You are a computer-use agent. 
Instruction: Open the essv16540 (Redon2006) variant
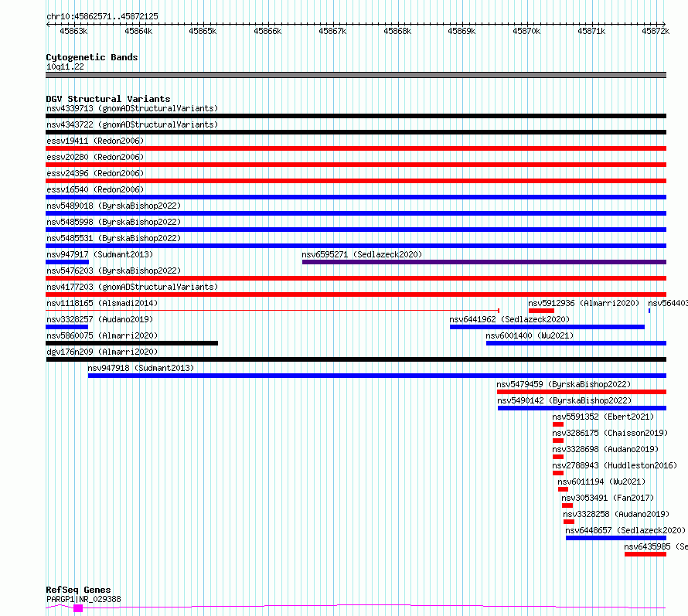[95, 189]
